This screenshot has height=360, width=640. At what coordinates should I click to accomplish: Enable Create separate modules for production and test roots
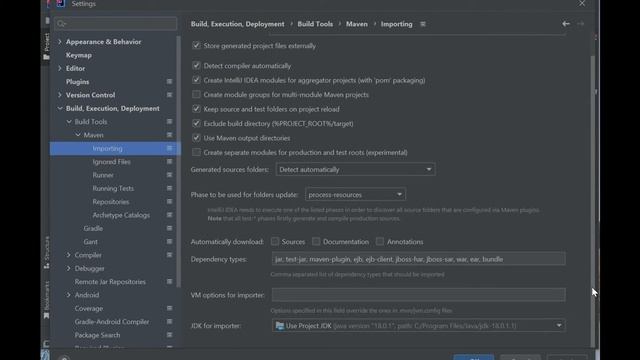coord(196,152)
